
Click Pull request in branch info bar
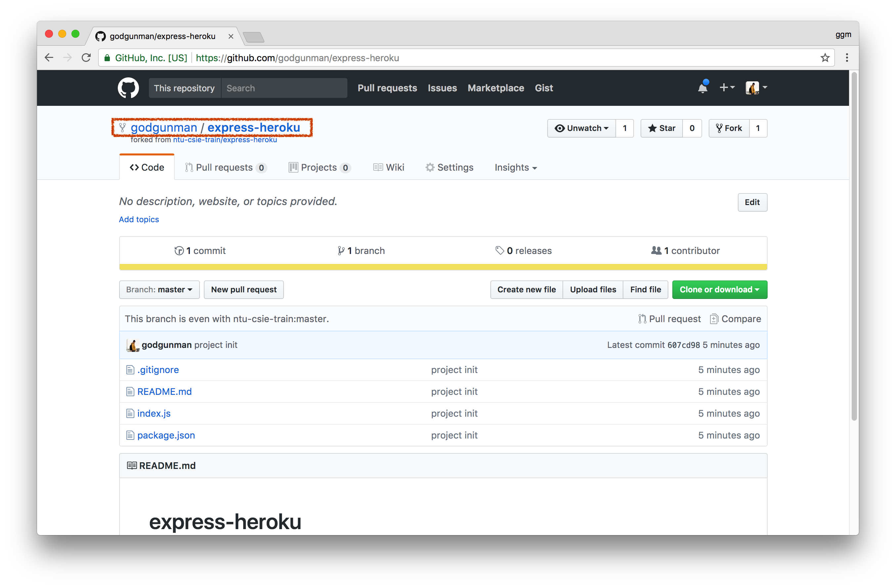[669, 319]
